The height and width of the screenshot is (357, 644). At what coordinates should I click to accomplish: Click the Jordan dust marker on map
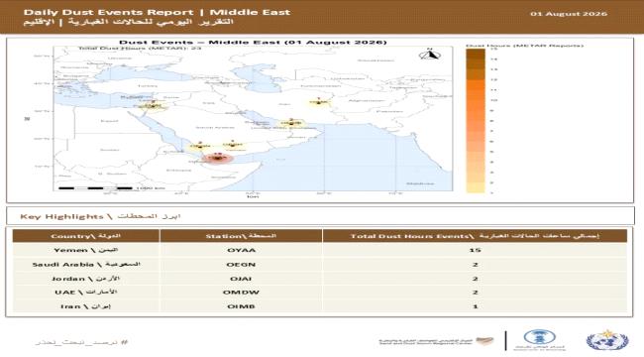coord(153,106)
